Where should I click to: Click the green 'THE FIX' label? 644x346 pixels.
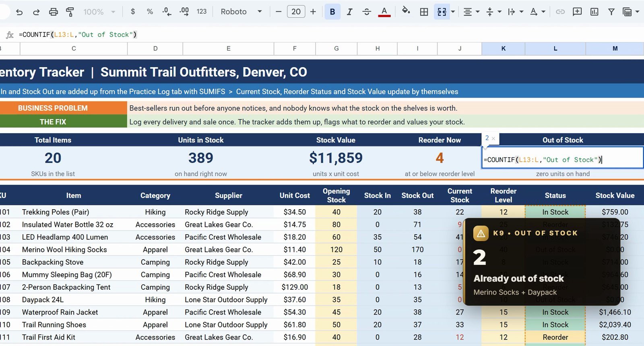pyautogui.click(x=64, y=122)
